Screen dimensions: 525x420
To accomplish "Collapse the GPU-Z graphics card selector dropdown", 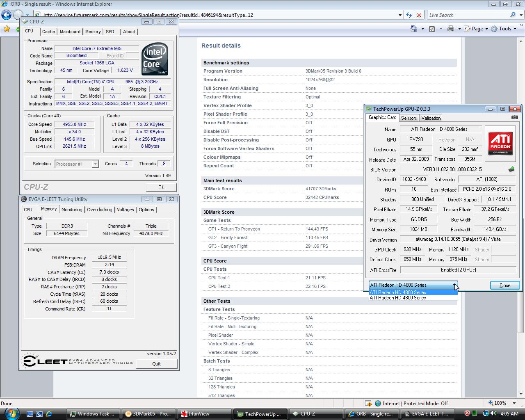I will point(454,285).
